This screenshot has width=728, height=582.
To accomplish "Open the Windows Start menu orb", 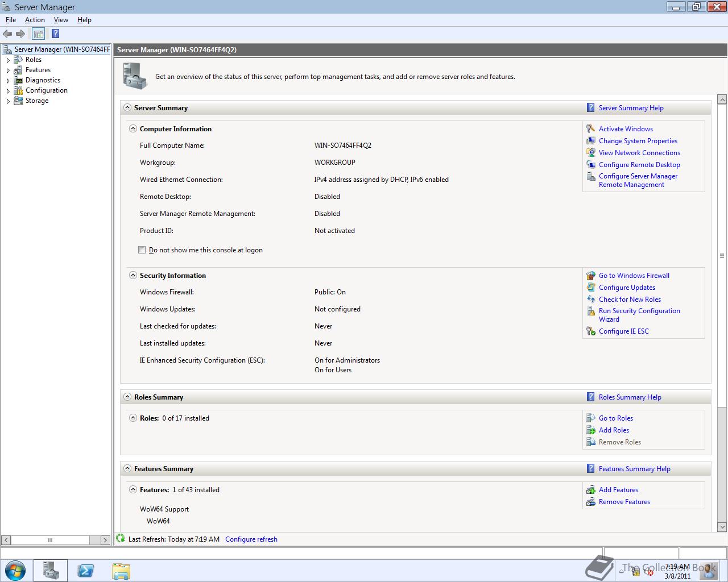I will click(x=15, y=570).
